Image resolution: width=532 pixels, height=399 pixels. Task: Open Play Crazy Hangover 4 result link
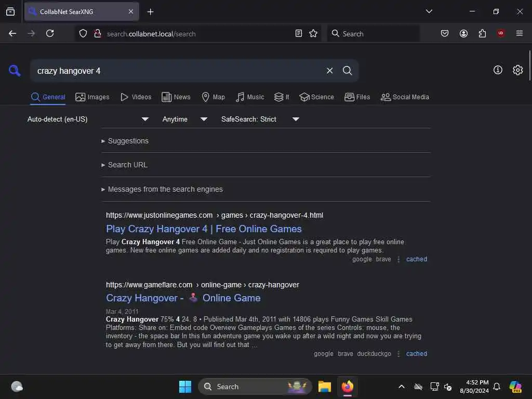click(x=204, y=229)
